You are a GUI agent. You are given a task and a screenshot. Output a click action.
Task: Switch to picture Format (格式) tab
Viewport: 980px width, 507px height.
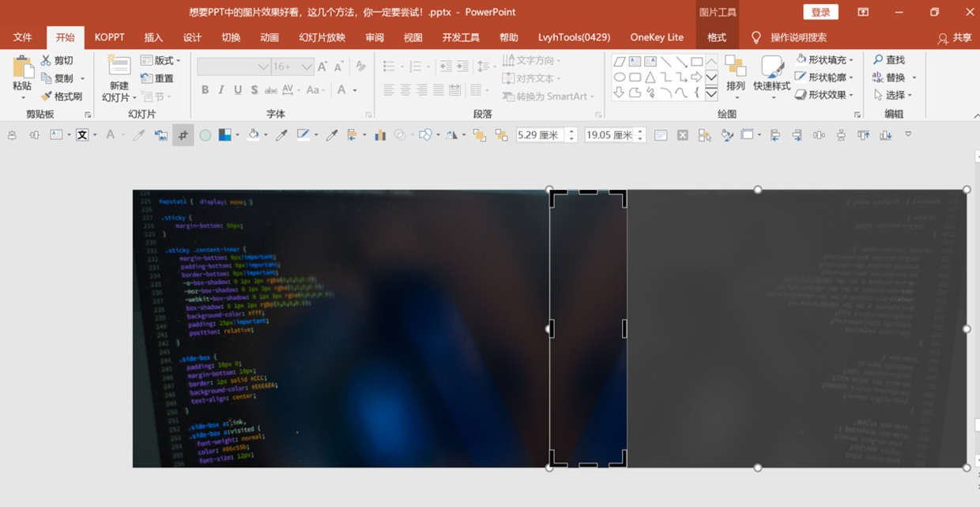pos(717,37)
